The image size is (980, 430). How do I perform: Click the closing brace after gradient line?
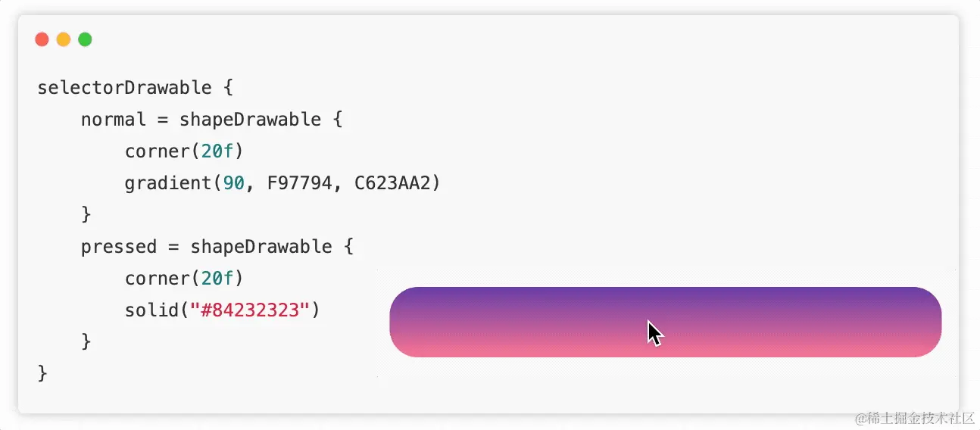click(x=86, y=214)
